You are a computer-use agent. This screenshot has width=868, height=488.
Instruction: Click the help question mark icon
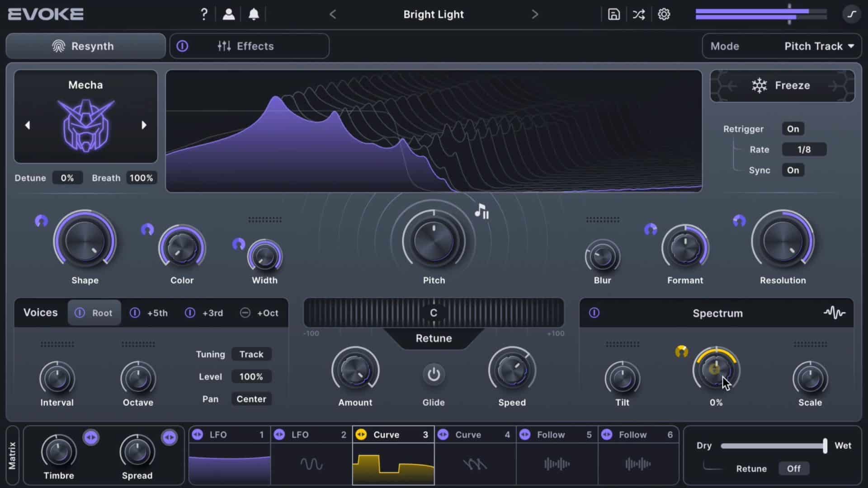pos(204,14)
